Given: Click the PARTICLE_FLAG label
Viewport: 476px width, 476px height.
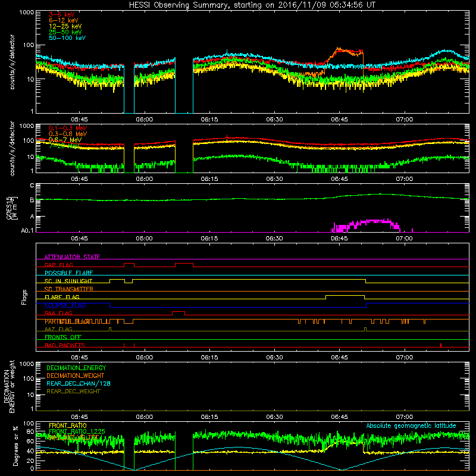Looking at the screenshot, I should (x=67, y=321).
